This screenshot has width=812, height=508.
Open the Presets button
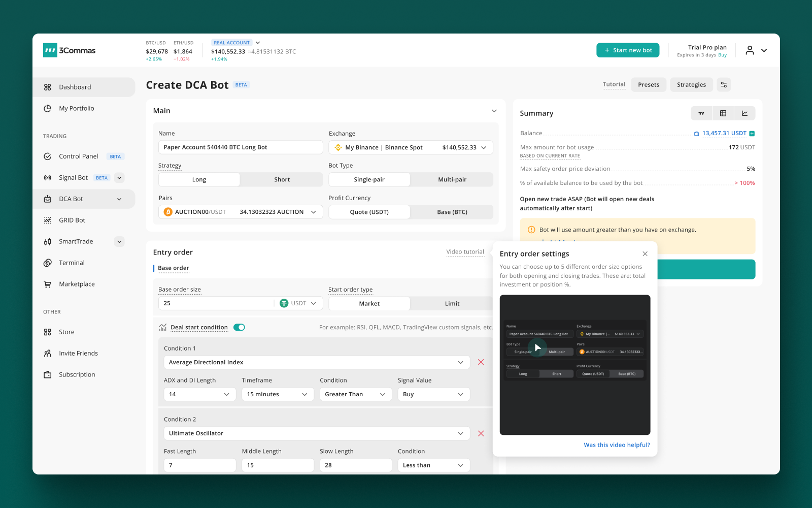click(x=649, y=85)
